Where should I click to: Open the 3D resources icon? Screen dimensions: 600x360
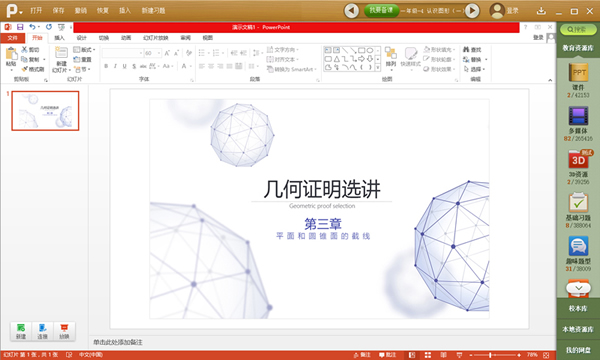(579, 159)
